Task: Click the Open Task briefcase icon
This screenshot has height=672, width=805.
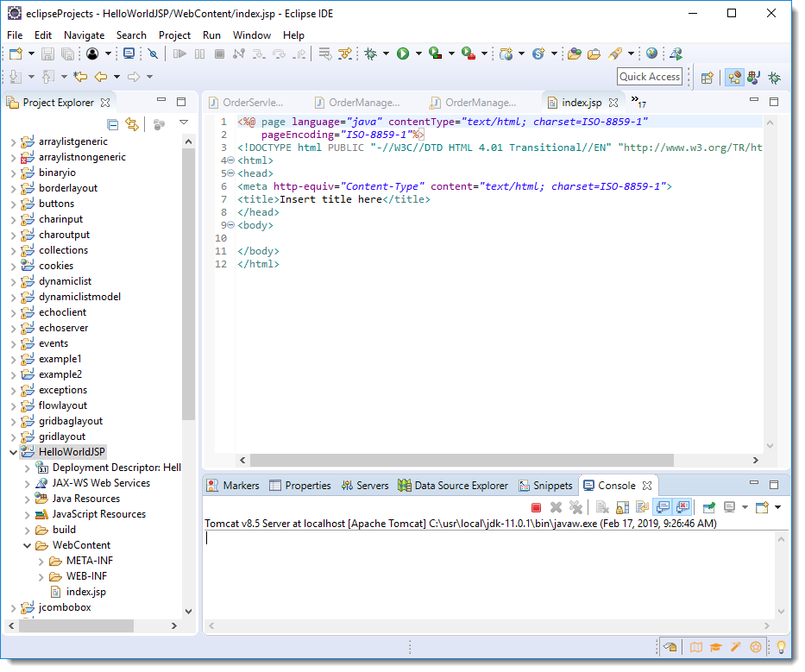Action: tap(594, 53)
